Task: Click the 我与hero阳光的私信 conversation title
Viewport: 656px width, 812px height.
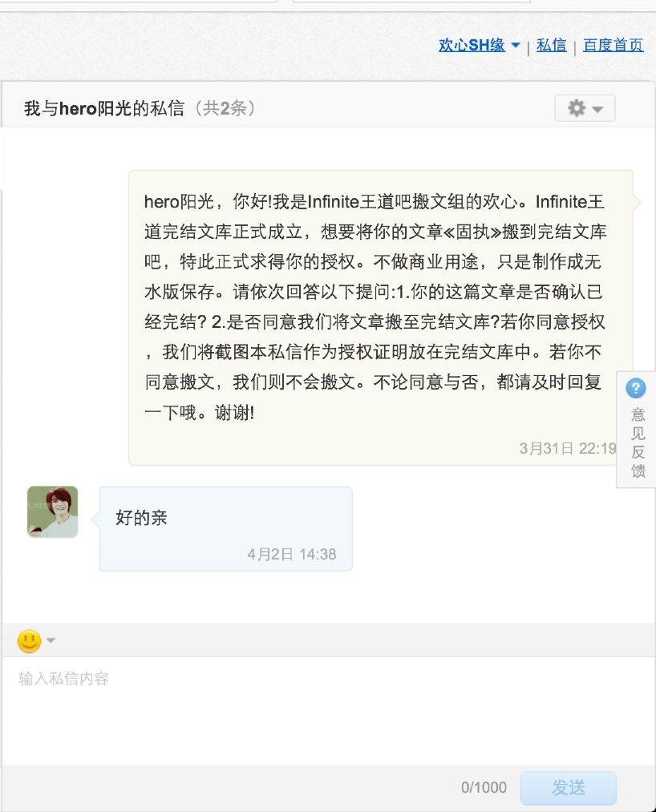Action: [x=104, y=108]
